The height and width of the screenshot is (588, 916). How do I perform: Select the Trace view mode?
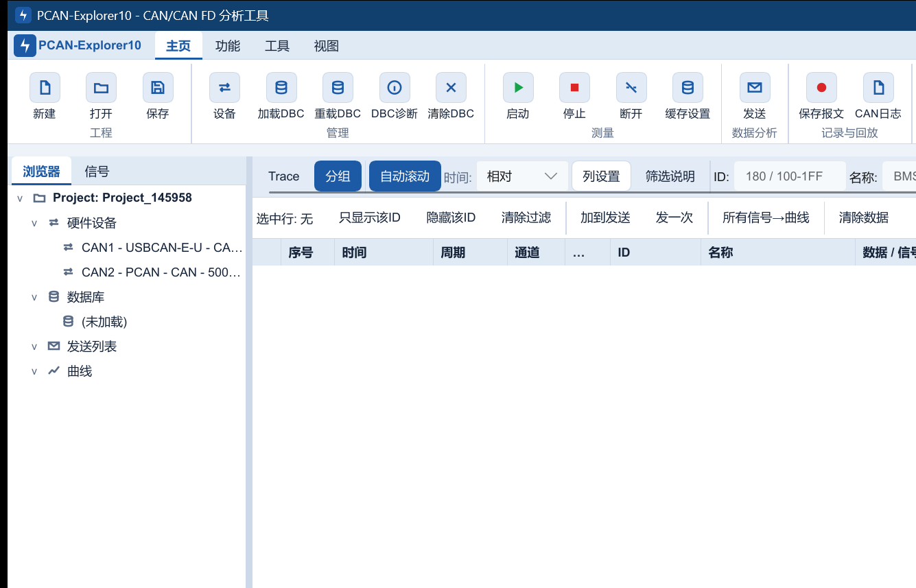[283, 176]
